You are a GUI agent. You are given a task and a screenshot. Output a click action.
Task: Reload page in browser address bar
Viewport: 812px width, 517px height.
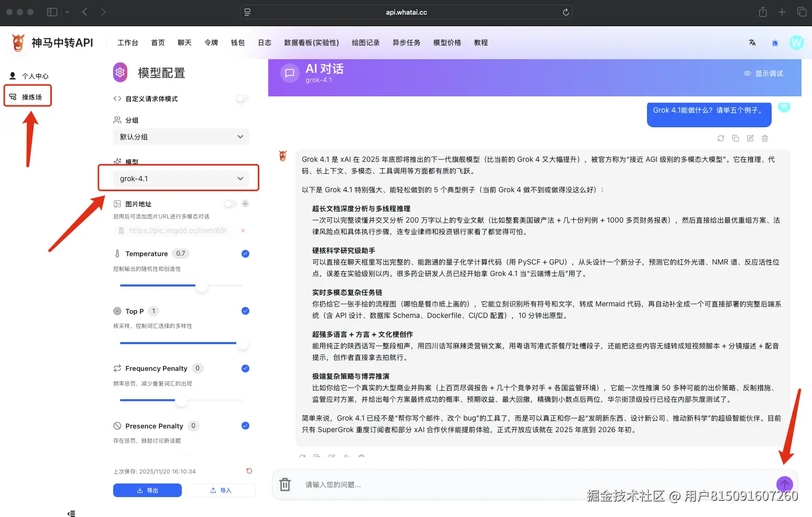(x=566, y=12)
